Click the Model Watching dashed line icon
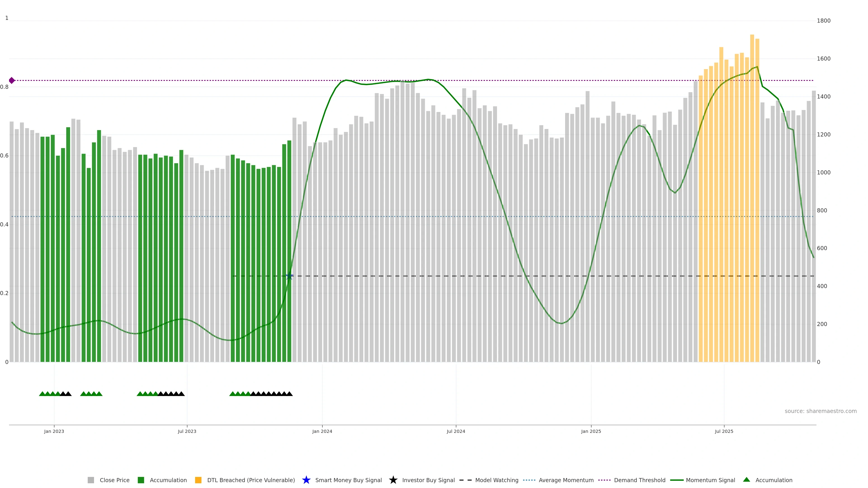Viewport: 868px width, 488px height. pos(465,480)
